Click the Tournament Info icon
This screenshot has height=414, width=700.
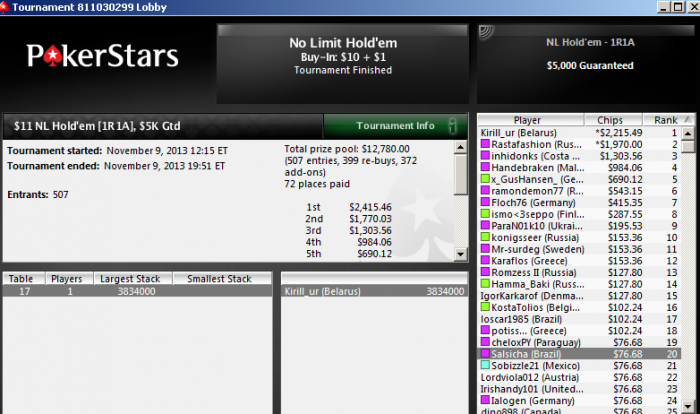click(452, 126)
